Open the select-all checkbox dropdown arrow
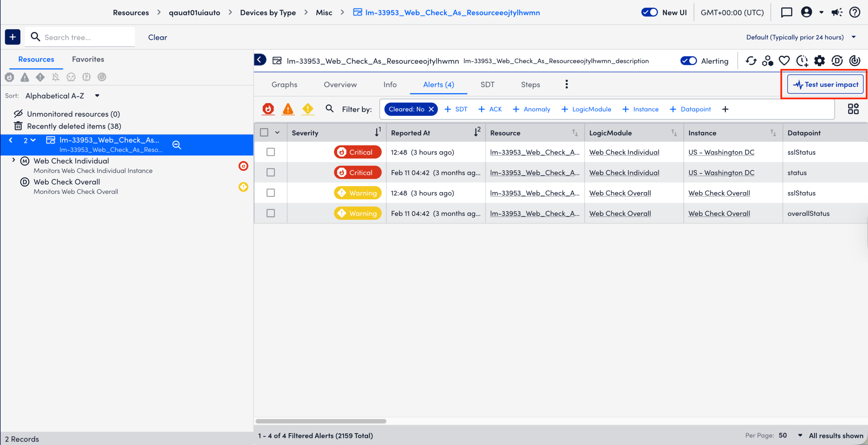Screen dimensions: 868x445 point(277,132)
